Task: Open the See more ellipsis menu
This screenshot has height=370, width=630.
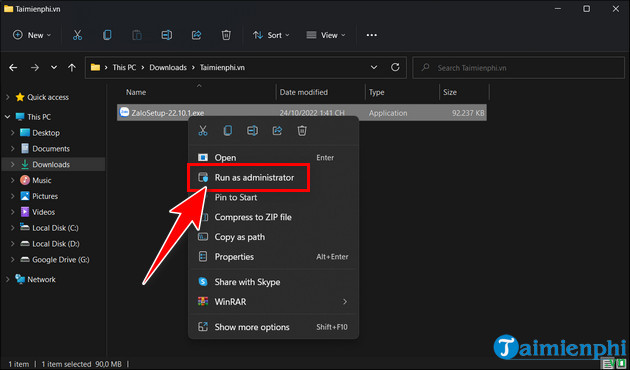Action: pos(372,35)
